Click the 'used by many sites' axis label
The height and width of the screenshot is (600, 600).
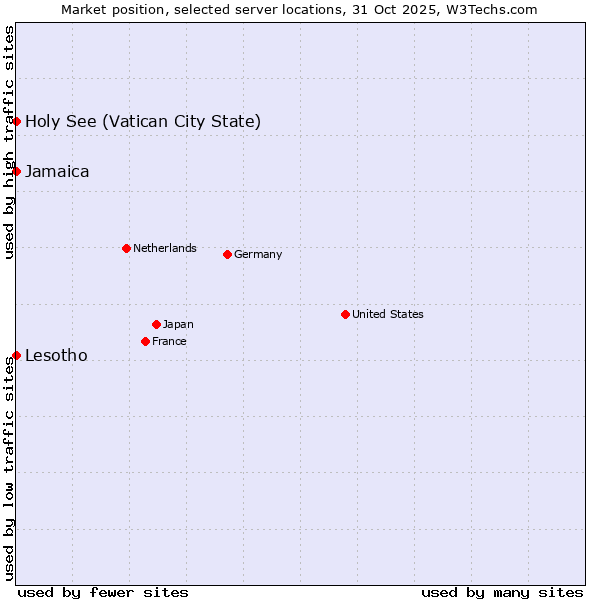(502, 592)
